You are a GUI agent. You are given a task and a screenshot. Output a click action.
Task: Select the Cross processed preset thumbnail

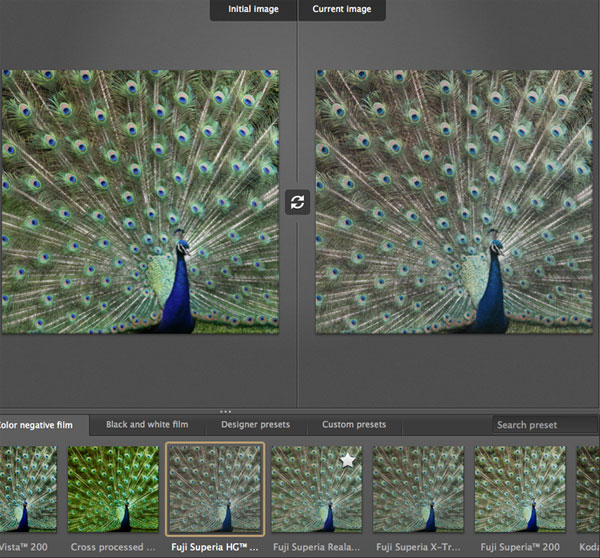coord(113,489)
